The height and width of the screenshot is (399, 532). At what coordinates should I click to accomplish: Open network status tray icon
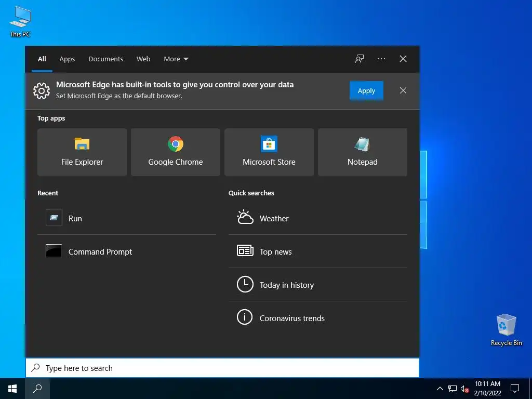click(x=453, y=389)
